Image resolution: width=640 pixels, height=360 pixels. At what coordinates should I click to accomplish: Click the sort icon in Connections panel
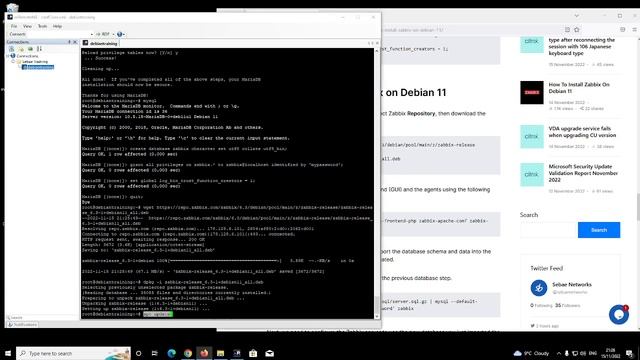40,49
